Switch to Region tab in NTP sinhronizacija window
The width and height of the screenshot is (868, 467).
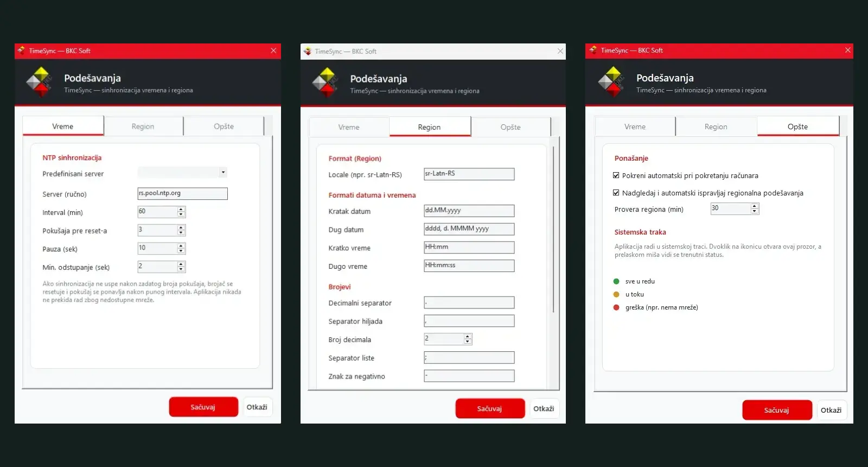click(x=143, y=127)
